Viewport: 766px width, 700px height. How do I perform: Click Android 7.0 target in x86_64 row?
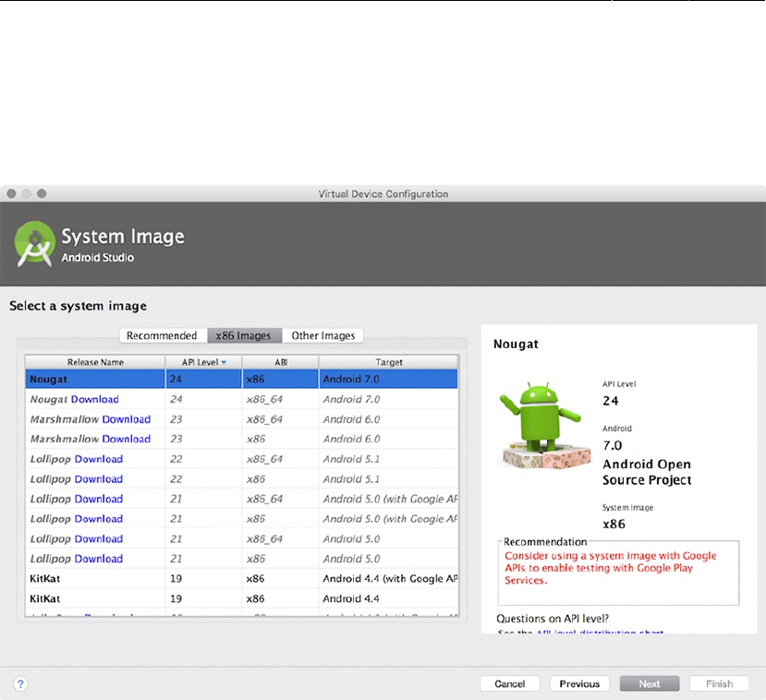coord(351,399)
